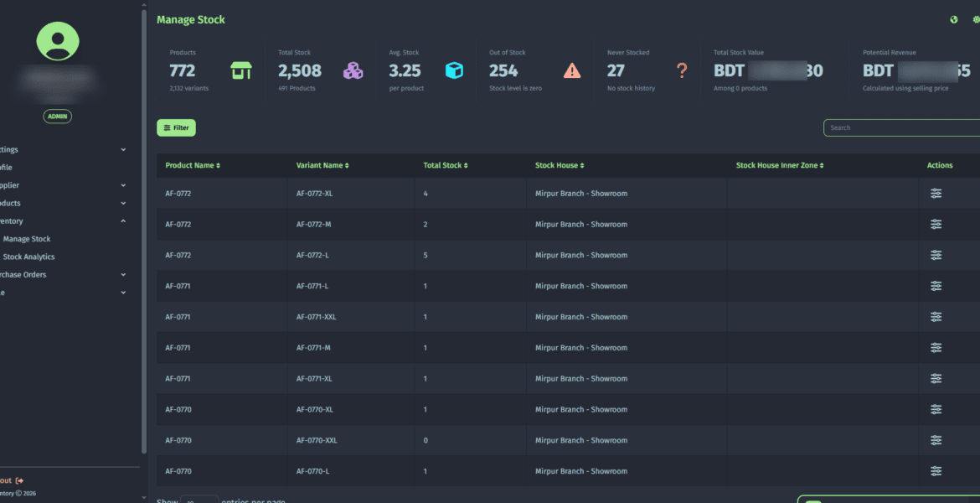Screen dimensions: 980x503
Task: Click the Never Stocked question mark icon
Action: pos(682,71)
